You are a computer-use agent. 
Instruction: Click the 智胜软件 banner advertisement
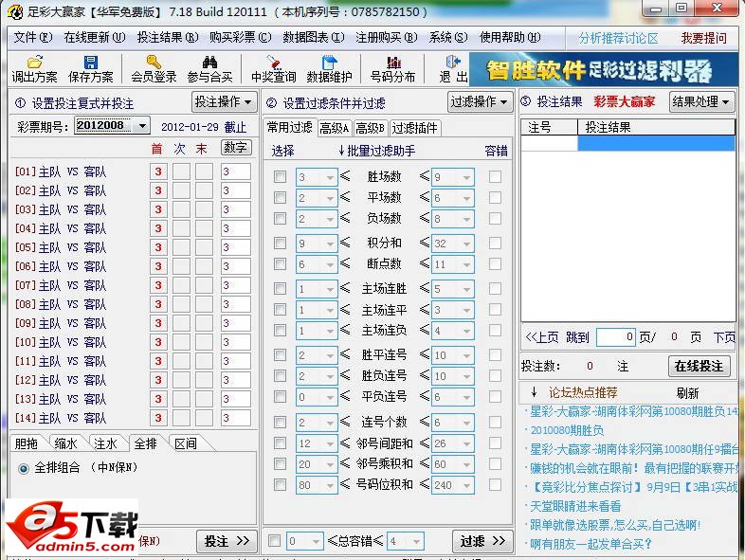603,69
